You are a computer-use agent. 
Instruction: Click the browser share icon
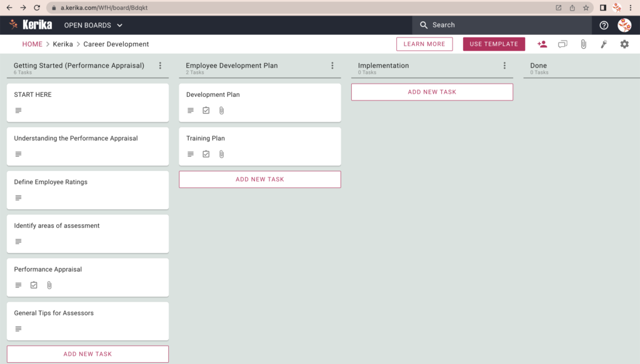point(572,7)
